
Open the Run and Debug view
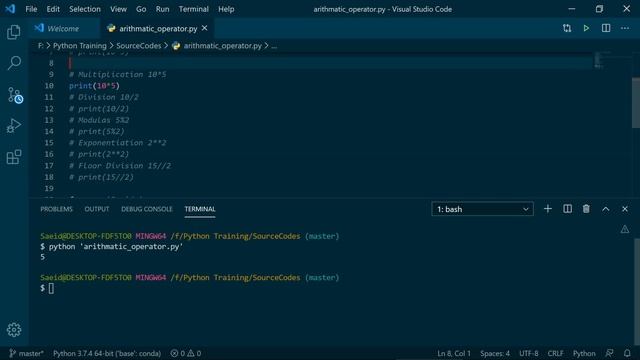point(13,126)
